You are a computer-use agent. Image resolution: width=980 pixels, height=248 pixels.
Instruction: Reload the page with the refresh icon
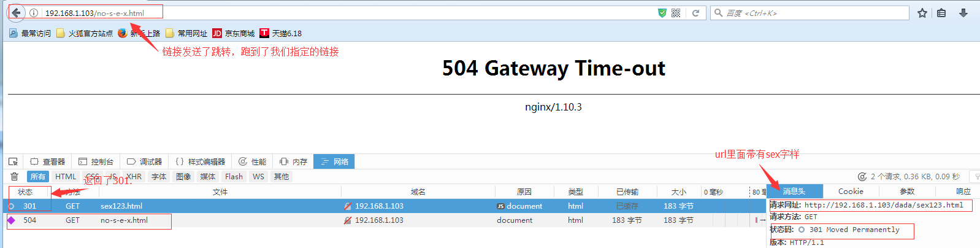coord(695,13)
